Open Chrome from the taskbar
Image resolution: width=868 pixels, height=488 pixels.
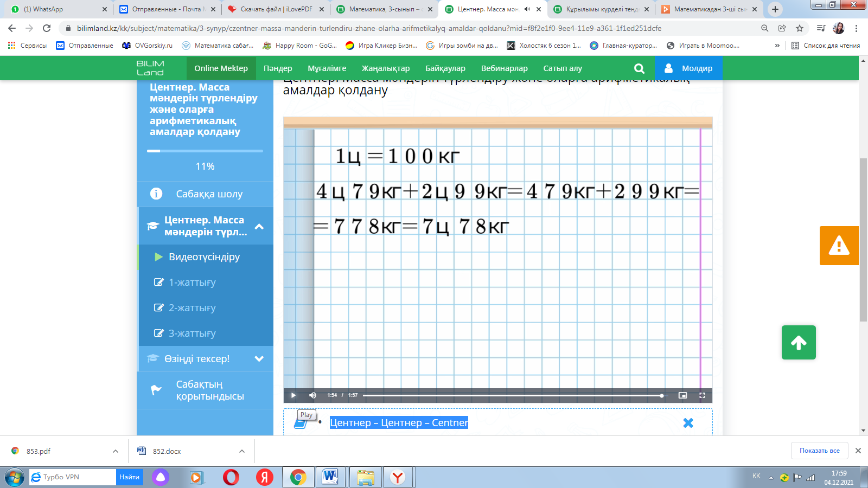coord(298,477)
